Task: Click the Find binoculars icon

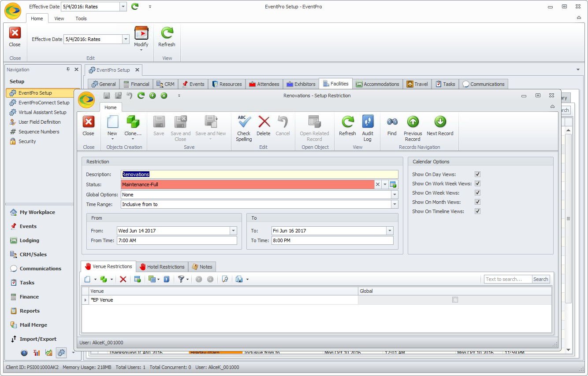Action: point(392,122)
